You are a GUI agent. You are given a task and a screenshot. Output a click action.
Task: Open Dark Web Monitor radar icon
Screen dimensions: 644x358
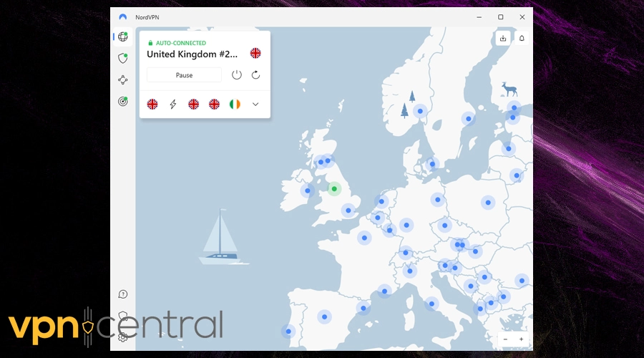click(x=123, y=101)
